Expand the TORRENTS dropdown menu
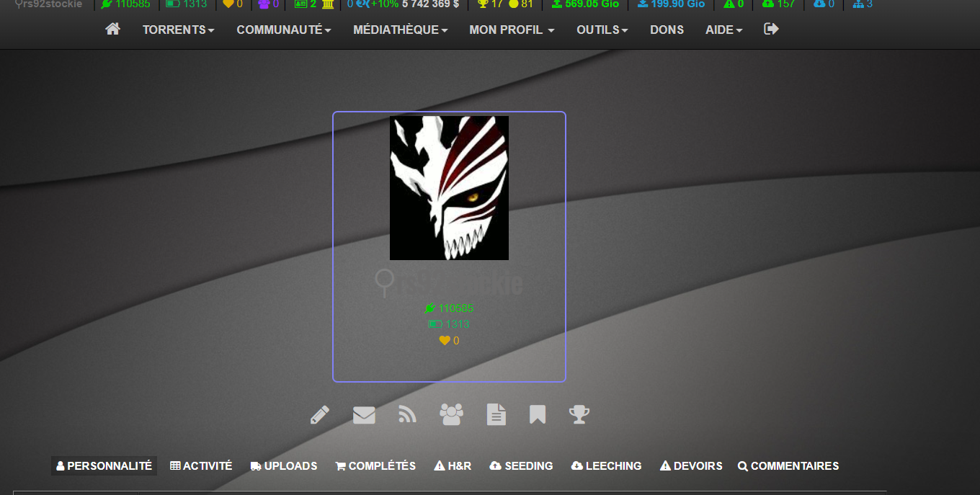 click(x=179, y=30)
